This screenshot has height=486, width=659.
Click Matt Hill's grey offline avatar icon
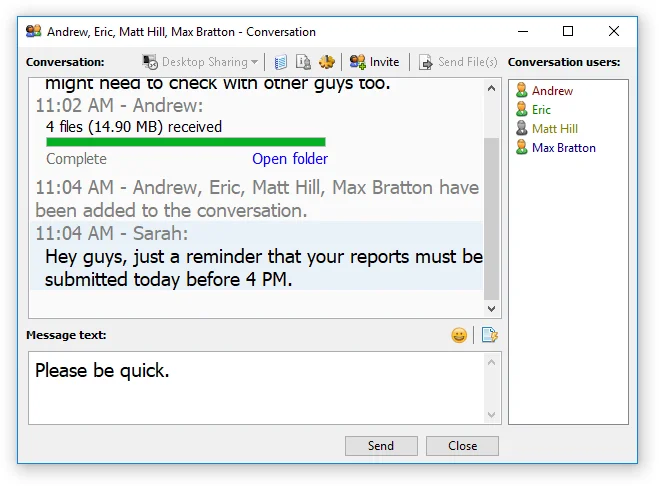pos(521,129)
